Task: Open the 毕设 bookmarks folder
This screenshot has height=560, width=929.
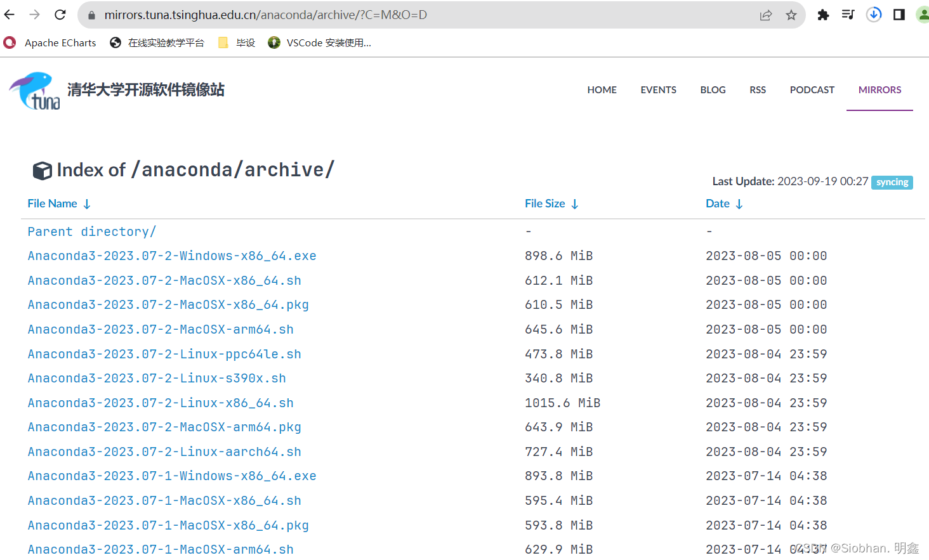Action: point(236,42)
